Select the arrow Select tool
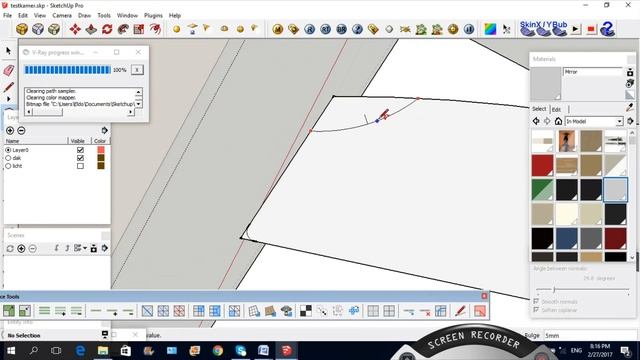Viewport: 640px width, 360px height. 9,51
